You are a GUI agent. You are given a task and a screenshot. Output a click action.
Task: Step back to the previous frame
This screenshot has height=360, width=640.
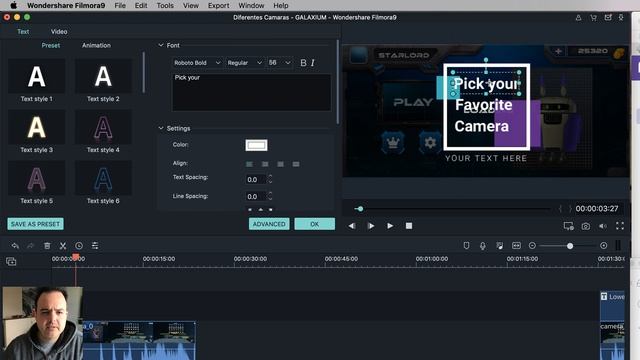(x=352, y=226)
